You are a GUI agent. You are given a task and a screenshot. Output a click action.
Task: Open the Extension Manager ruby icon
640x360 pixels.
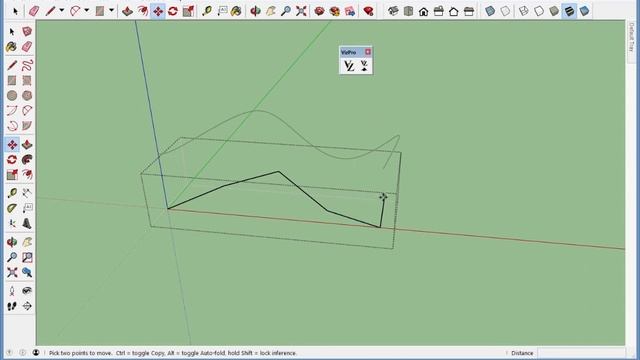(369, 11)
